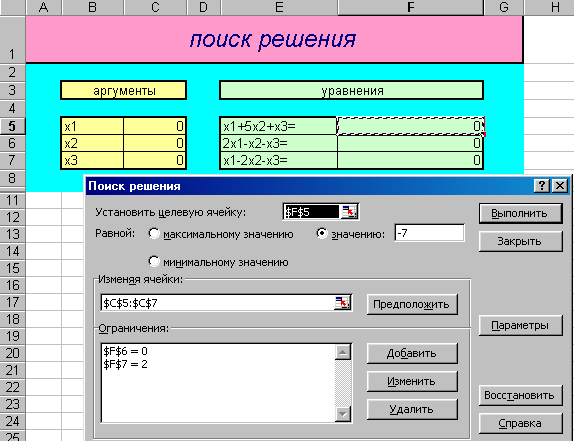Click the question mark help icon in title bar

coord(542,186)
